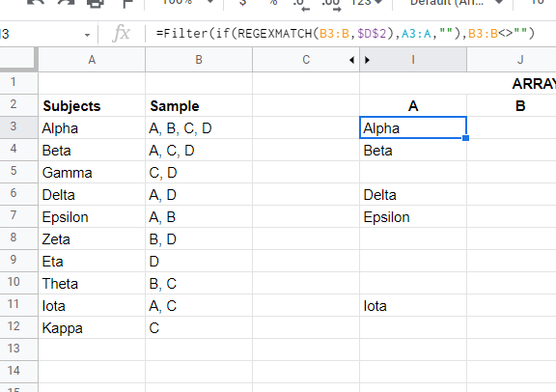The height and width of the screenshot is (392, 556).
Task: Click the 'Delta' cell in column A
Action: click(x=92, y=194)
